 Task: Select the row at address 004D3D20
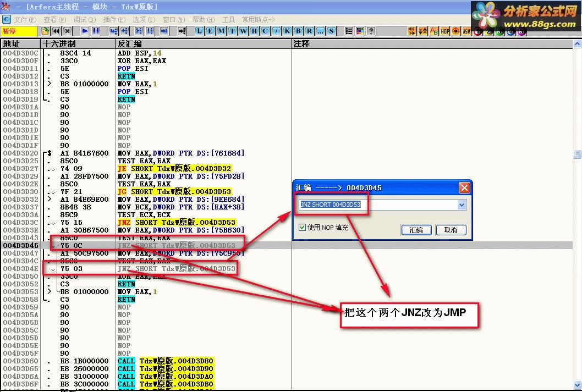tap(287, 153)
